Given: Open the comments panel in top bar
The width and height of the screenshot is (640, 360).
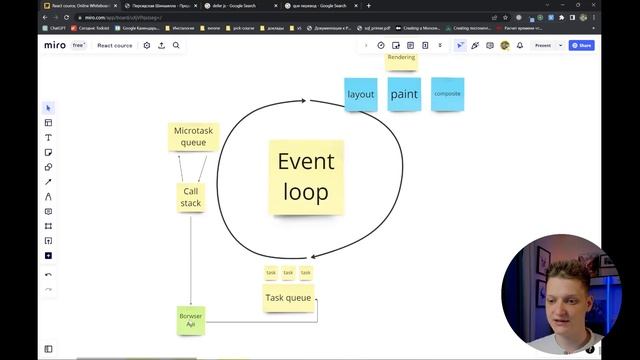Looking at the screenshot, I should coord(490,45).
